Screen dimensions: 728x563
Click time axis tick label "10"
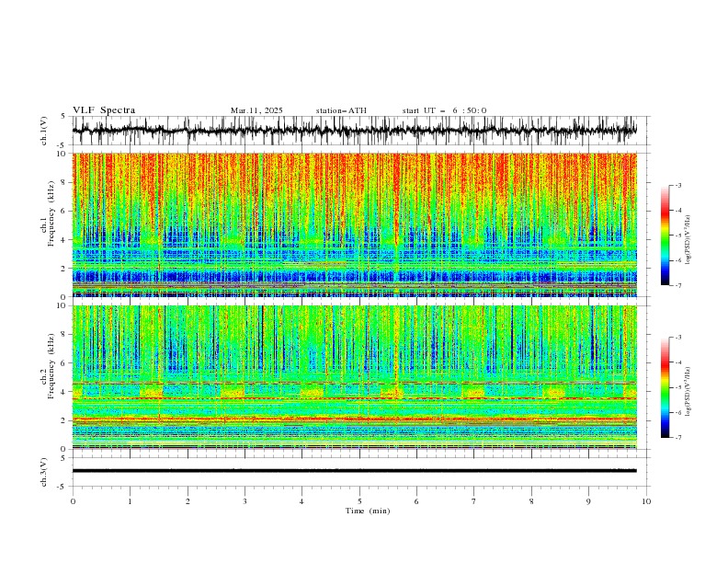pos(646,501)
